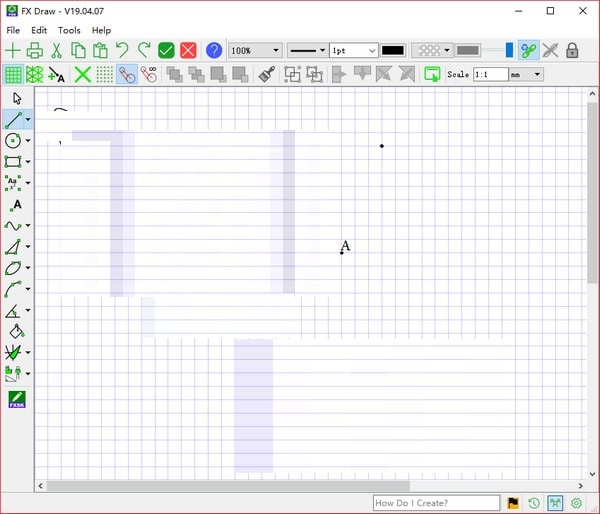The width and height of the screenshot is (600, 514).
Task: Expand the rectangle tool dropdown arrow
Action: [x=28, y=162]
